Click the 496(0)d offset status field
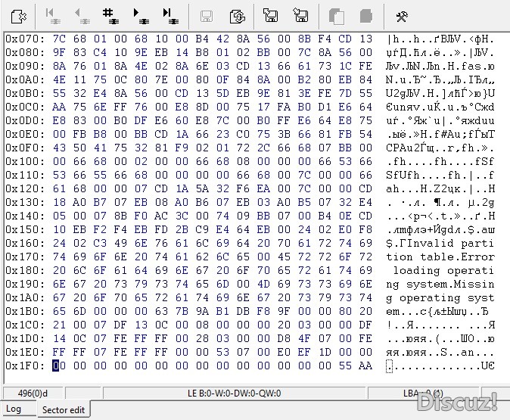The height and width of the screenshot is (420, 510). pos(33,394)
